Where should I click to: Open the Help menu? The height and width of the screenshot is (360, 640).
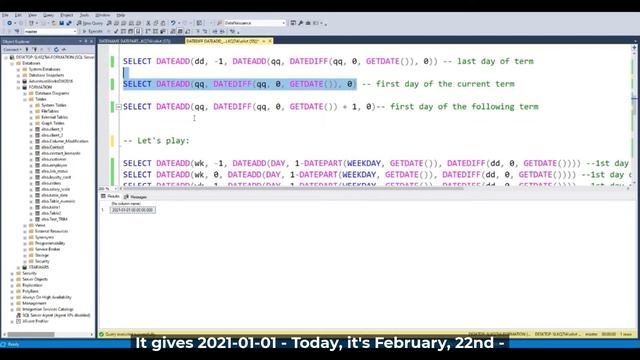(120, 15)
